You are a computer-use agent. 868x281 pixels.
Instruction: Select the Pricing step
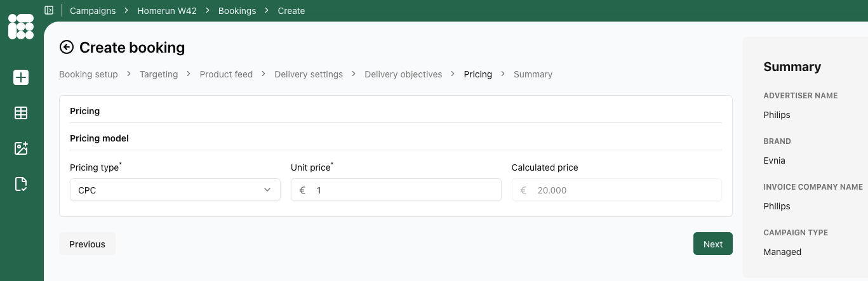click(x=478, y=74)
